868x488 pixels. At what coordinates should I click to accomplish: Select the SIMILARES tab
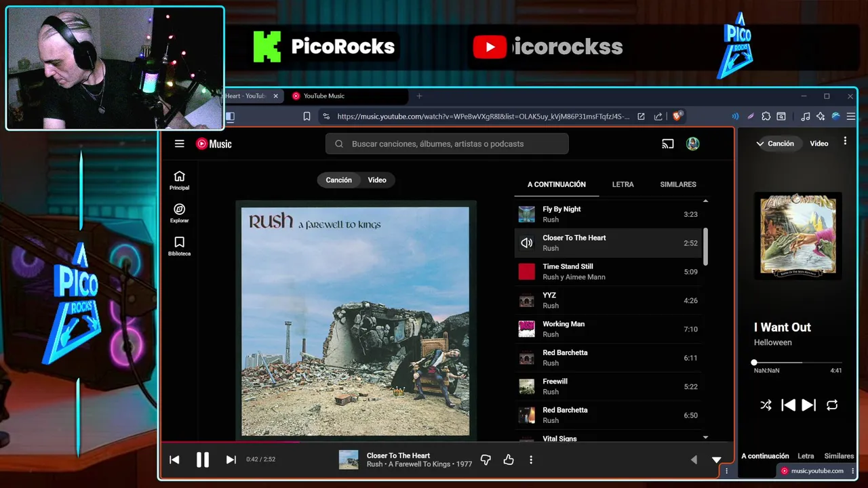pyautogui.click(x=678, y=184)
